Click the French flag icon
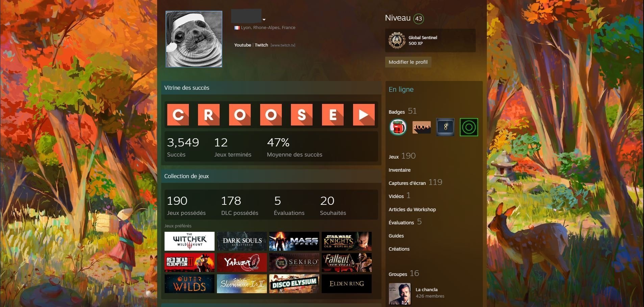644x307 pixels. click(x=237, y=28)
